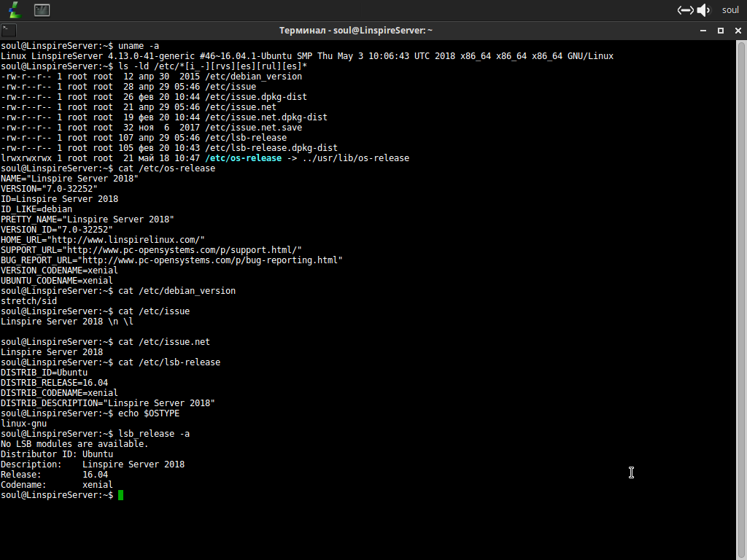Click the 'Linspire Server 2018 \n \l' line
The image size is (747, 560).
[67, 322]
